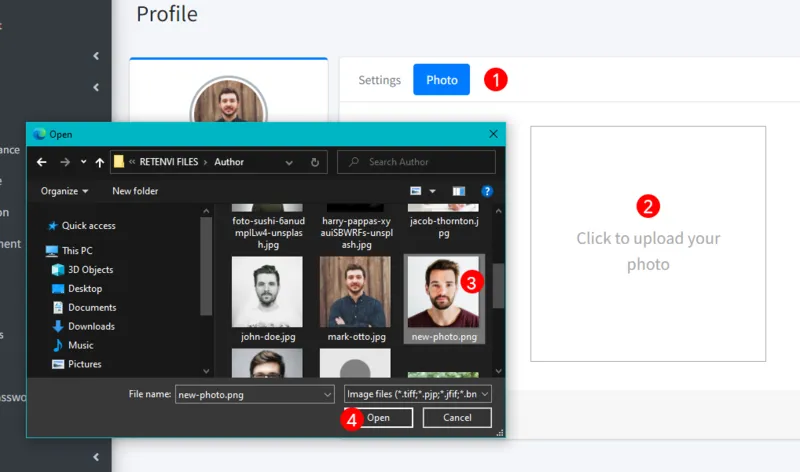The image size is (800, 472).
Task: Switch to the Settings tab
Action: (379, 80)
